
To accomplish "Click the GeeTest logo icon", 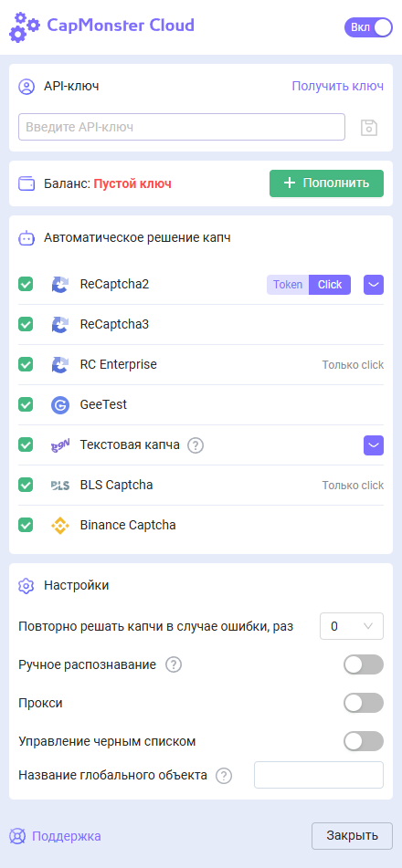I will tap(60, 405).
